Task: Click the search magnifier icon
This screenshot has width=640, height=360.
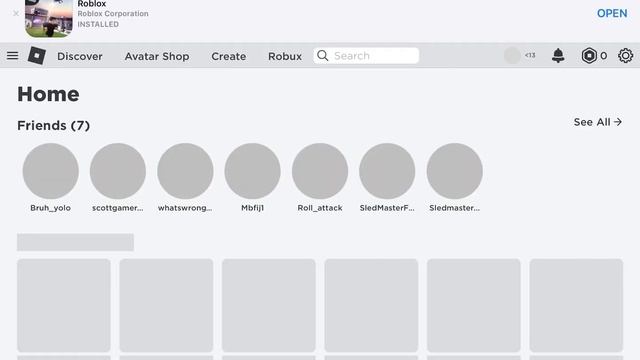Action: click(x=322, y=56)
